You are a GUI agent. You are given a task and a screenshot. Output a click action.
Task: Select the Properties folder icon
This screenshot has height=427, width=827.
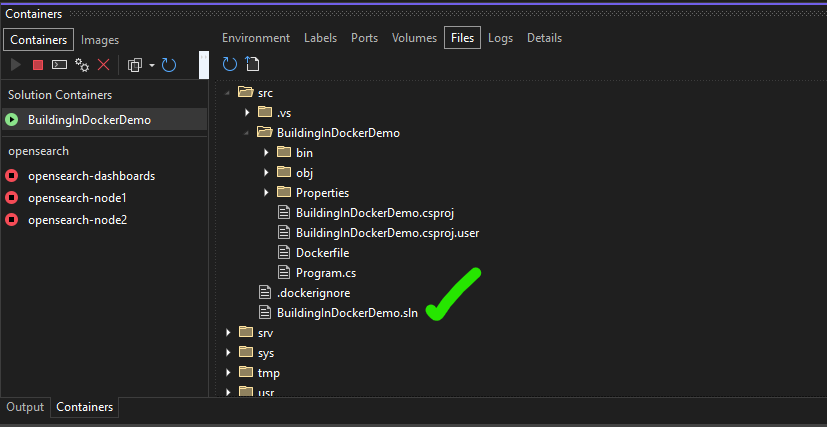pyautogui.click(x=284, y=192)
